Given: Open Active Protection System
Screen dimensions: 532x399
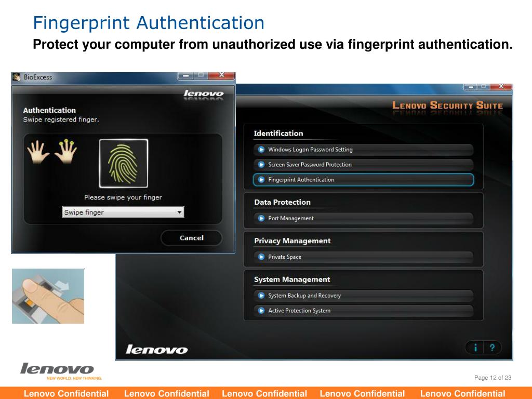Looking at the screenshot, I should click(363, 311).
